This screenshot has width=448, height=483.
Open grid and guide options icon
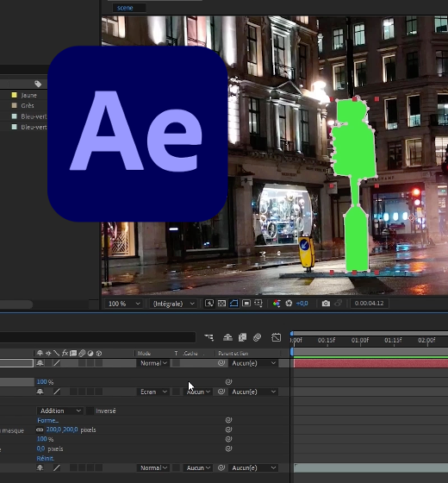point(258,304)
